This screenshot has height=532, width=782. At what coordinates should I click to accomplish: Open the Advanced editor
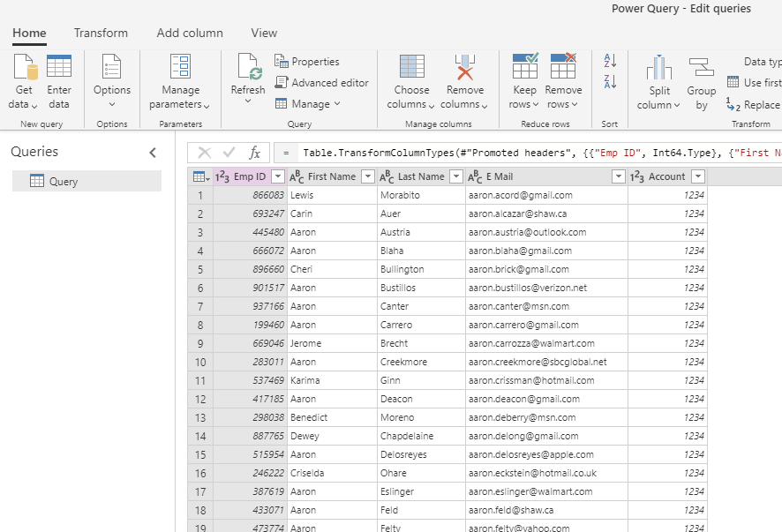[x=321, y=83]
